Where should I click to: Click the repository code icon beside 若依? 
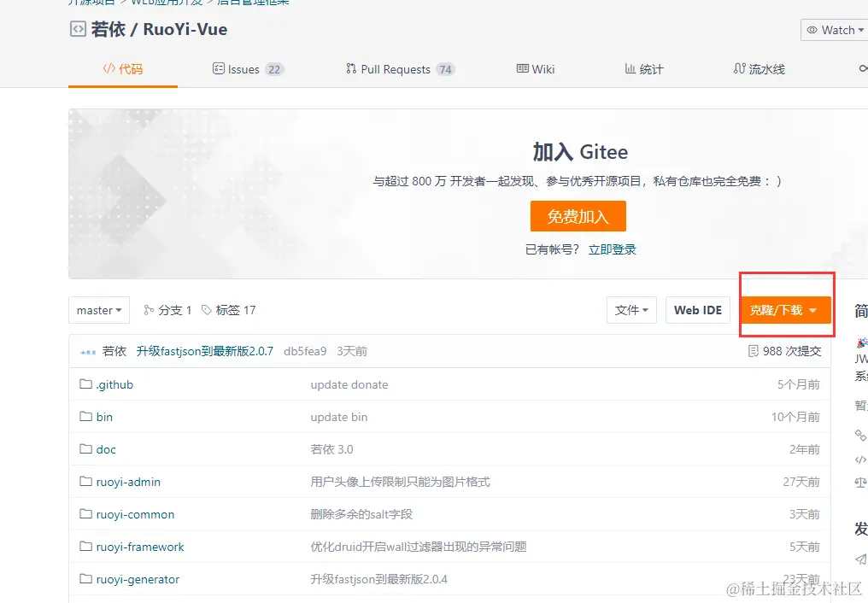pos(78,29)
